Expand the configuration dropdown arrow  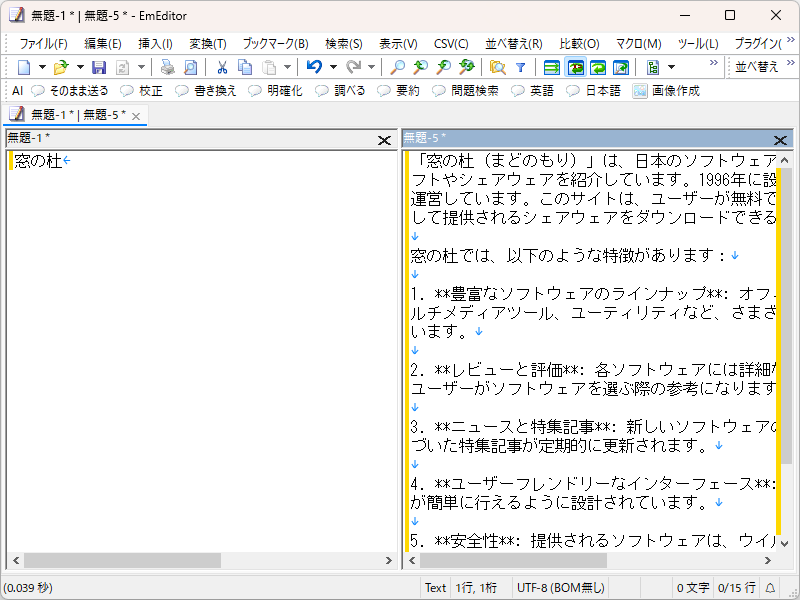(671, 67)
